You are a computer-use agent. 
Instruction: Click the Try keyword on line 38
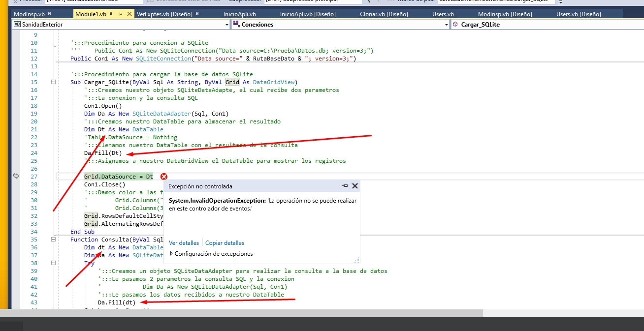(89, 263)
